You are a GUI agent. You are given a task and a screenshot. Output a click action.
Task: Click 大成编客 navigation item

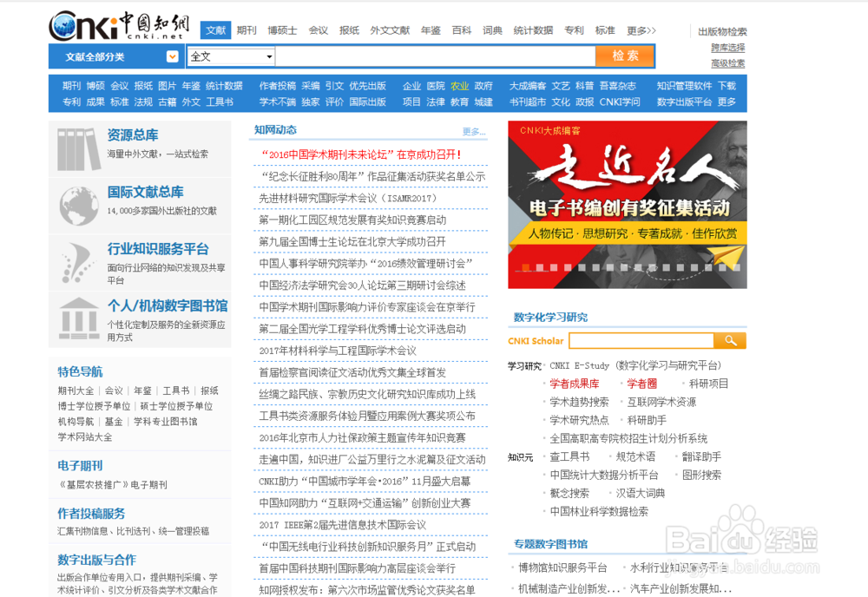pyautogui.click(x=528, y=86)
